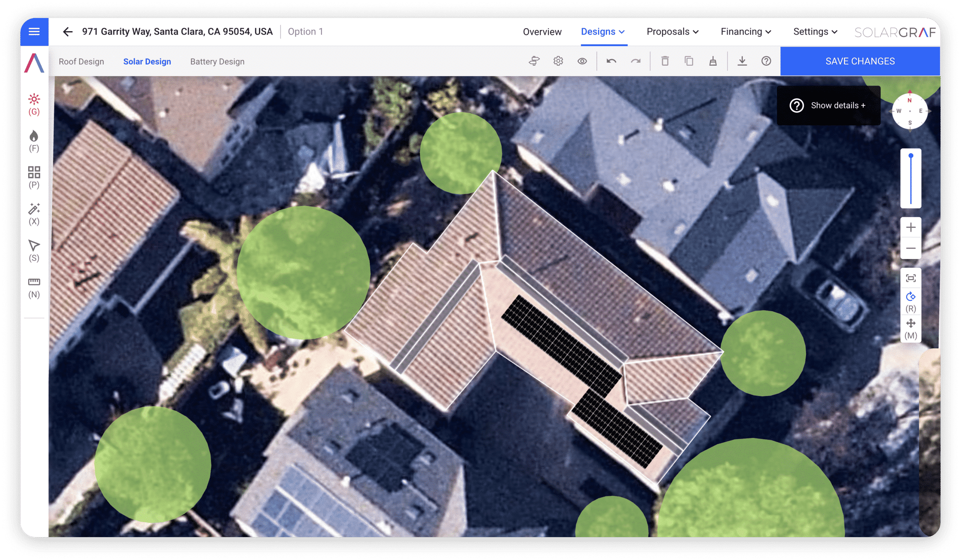This screenshot has height=560, width=961.
Task: Select the panels (P) grid tool
Action: pyautogui.click(x=34, y=178)
